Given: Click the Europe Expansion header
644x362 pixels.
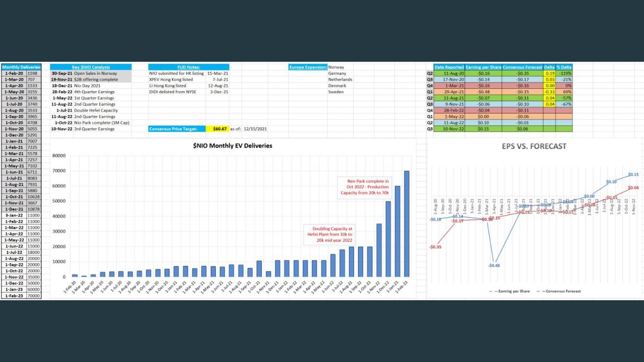Looking at the screenshot, I should click(308, 67).
